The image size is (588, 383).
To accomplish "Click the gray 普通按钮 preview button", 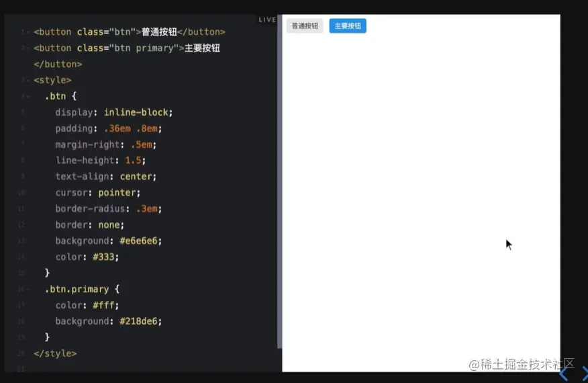I will click(x=305, y=26).
